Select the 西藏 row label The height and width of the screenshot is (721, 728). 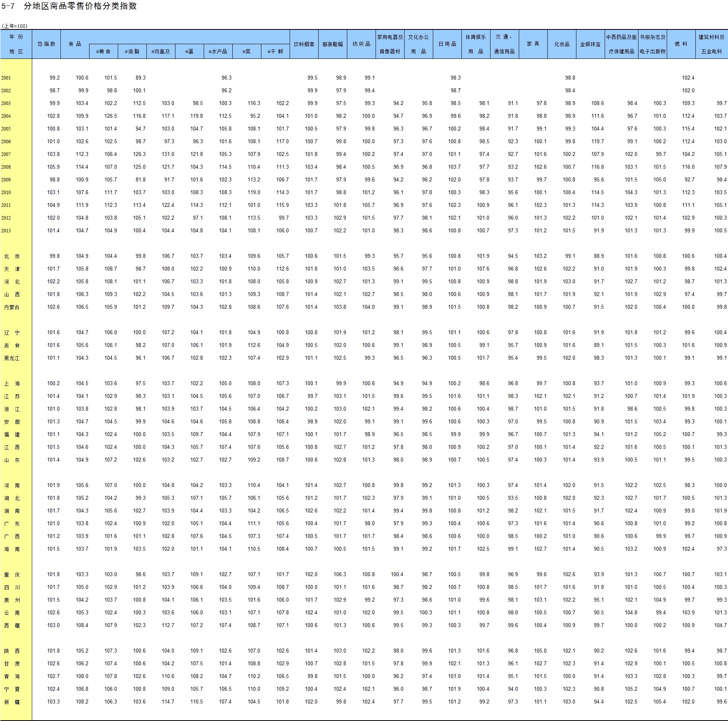[x=12, y=626]
